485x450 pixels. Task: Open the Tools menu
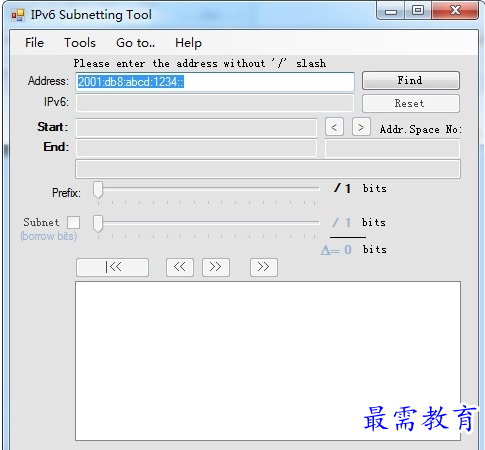(80, 43)
